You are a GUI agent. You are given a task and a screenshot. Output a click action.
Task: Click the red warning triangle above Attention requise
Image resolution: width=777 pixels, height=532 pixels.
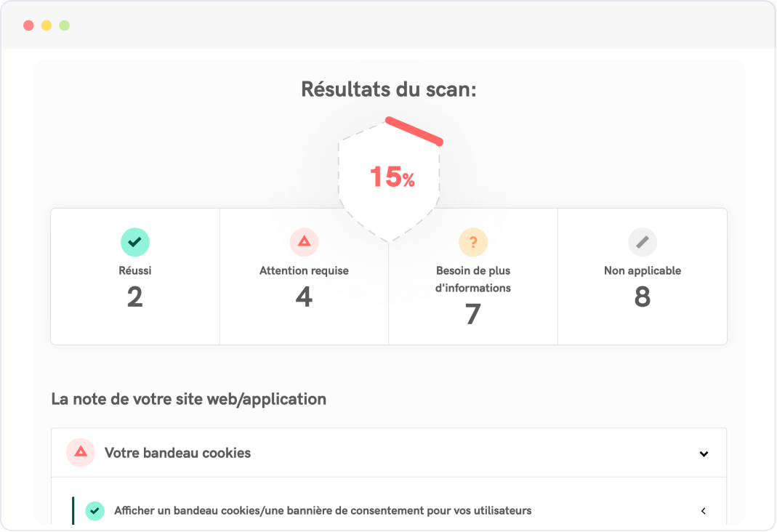tap(304, 242)
